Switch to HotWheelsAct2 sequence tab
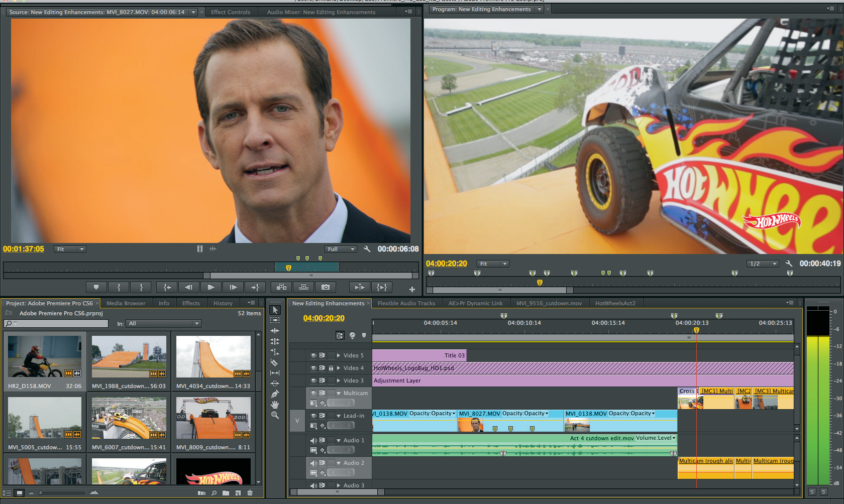 [615, 303]
